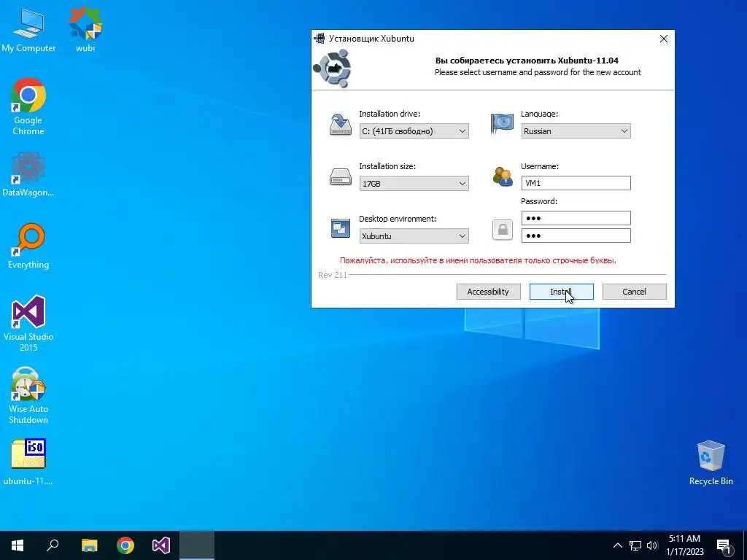Click 'Please select username and password' text
The height and width of the screenshot is (560, 747).
point(538,72)
